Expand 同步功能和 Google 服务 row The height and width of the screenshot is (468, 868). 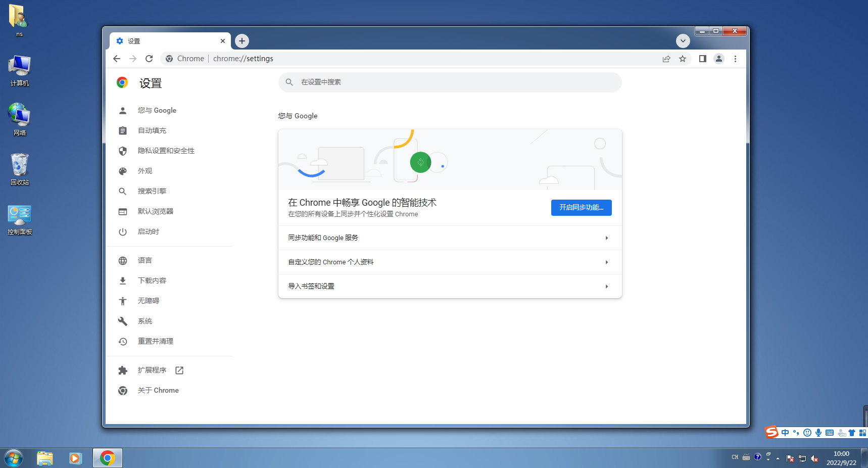(450, 238)
